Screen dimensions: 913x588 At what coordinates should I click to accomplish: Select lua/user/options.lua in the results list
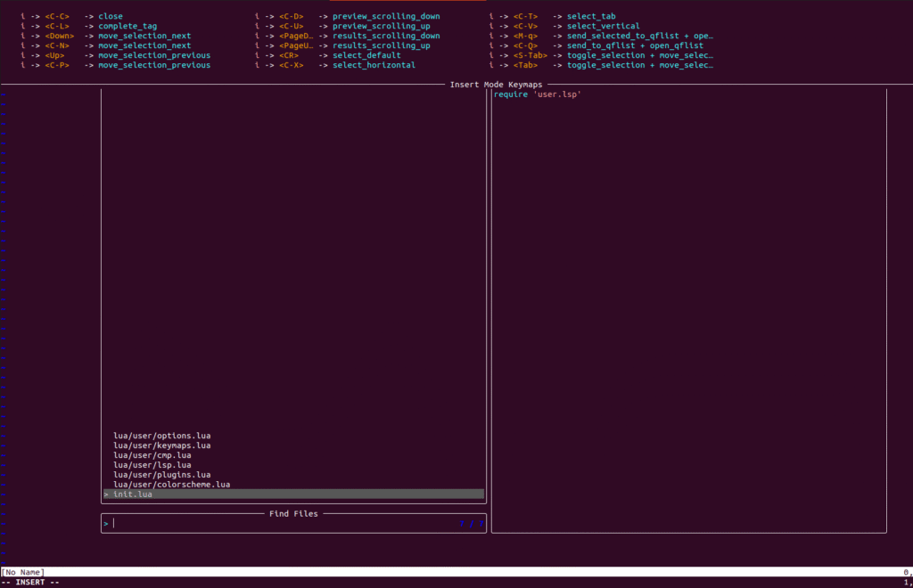161,436
